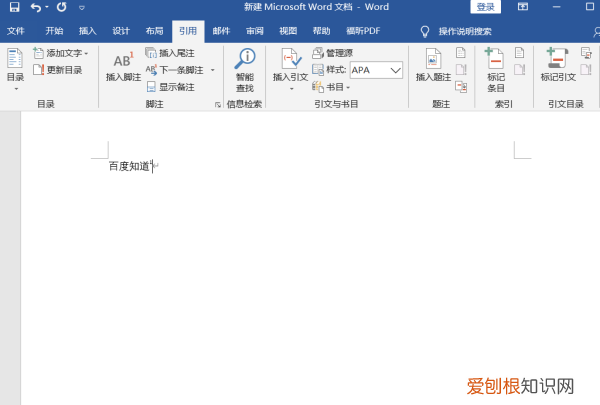Switch to the 布局 tab

[x=154, y=31]
